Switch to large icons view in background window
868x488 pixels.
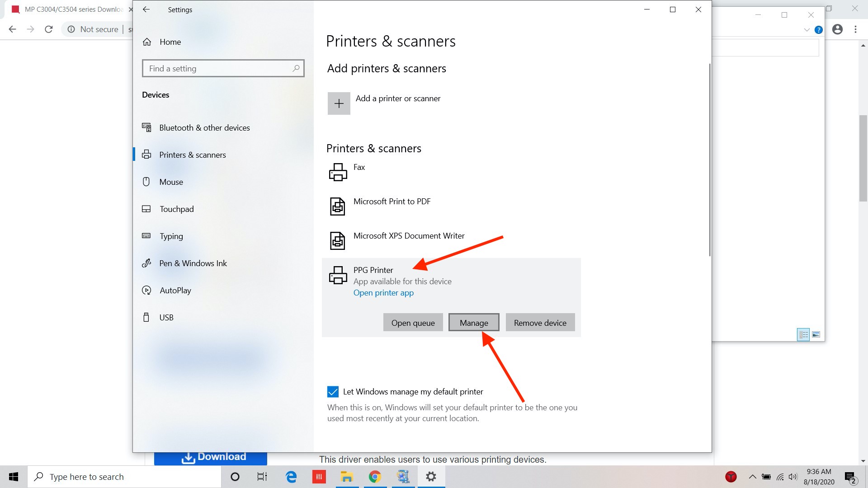tap(816, 334)
